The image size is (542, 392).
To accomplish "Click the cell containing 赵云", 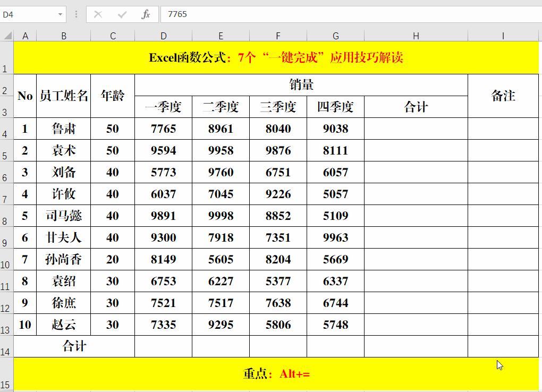I will (x=64, y=325).
